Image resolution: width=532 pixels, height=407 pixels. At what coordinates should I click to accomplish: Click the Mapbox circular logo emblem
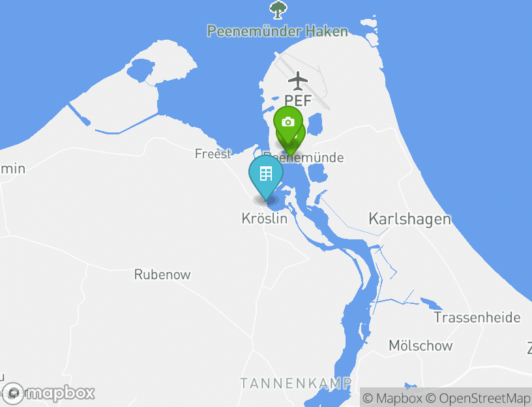(13, 394)
